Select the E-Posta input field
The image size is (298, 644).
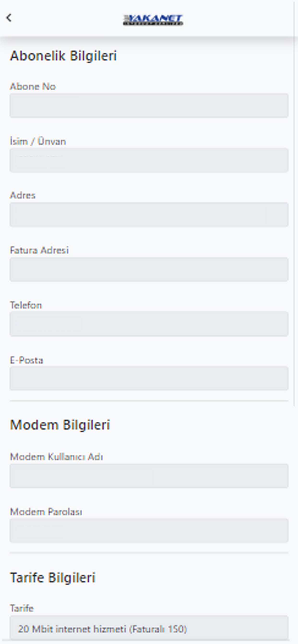pyautogui.click(x=149, y=378)
